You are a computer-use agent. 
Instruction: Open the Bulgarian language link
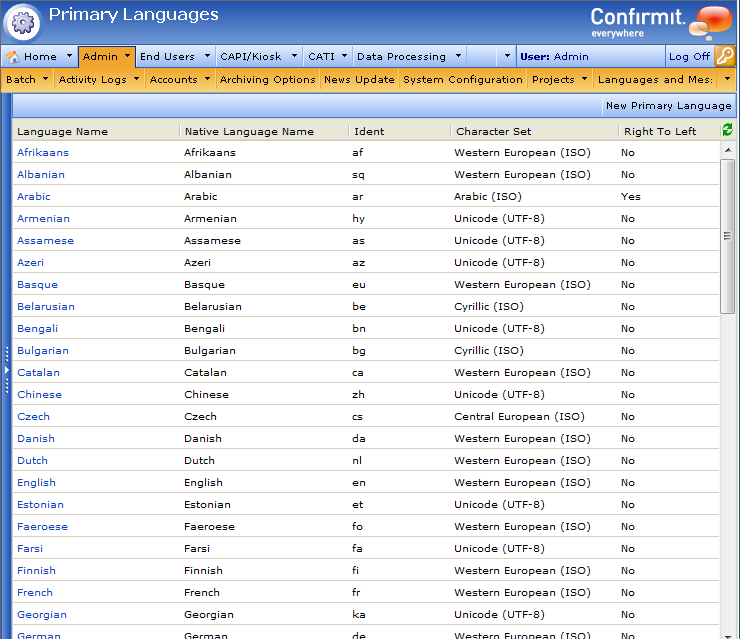coord(43,351)
